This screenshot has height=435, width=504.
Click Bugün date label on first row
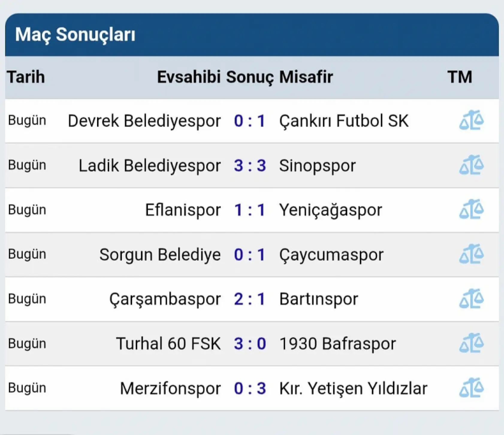28,121
